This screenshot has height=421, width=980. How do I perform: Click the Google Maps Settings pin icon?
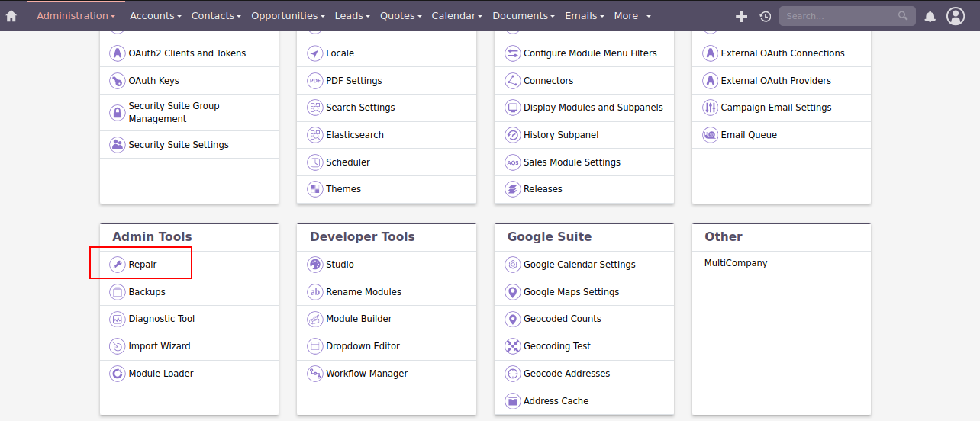click(512, 292)
